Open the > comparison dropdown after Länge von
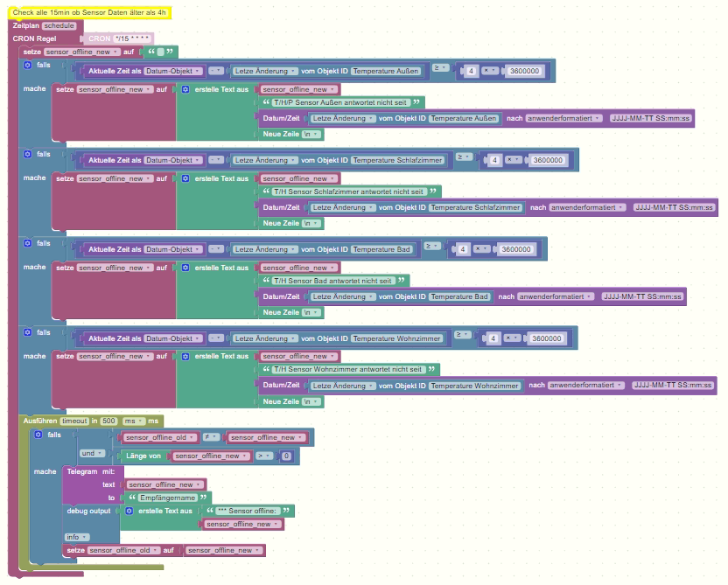 pos(263,456)
